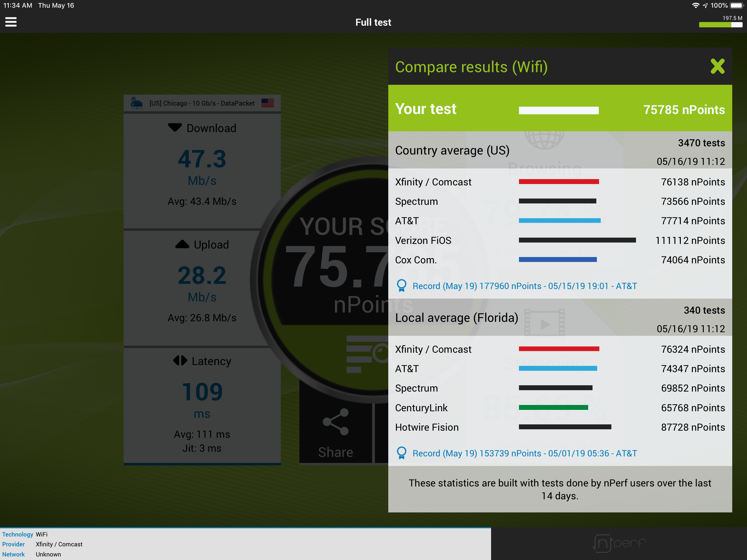Tap the US flag icon
This screenshot has width=747, height=560.
(267, 103)
